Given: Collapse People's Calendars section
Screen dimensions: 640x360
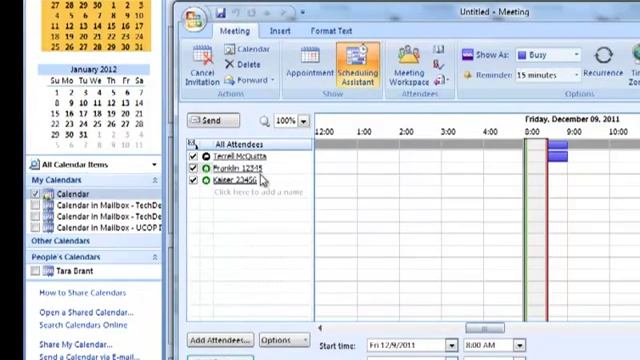Looking at the screenshot, I should [x=155, y=257].
